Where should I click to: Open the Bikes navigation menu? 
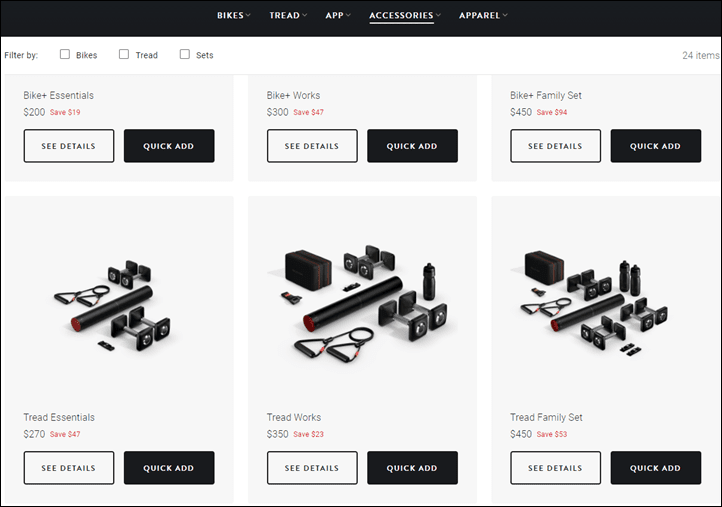[230, 15]
